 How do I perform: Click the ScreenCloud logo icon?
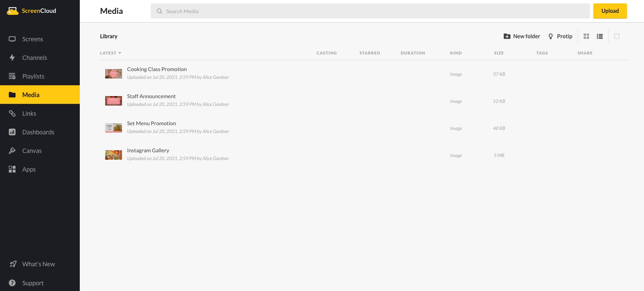13,11
